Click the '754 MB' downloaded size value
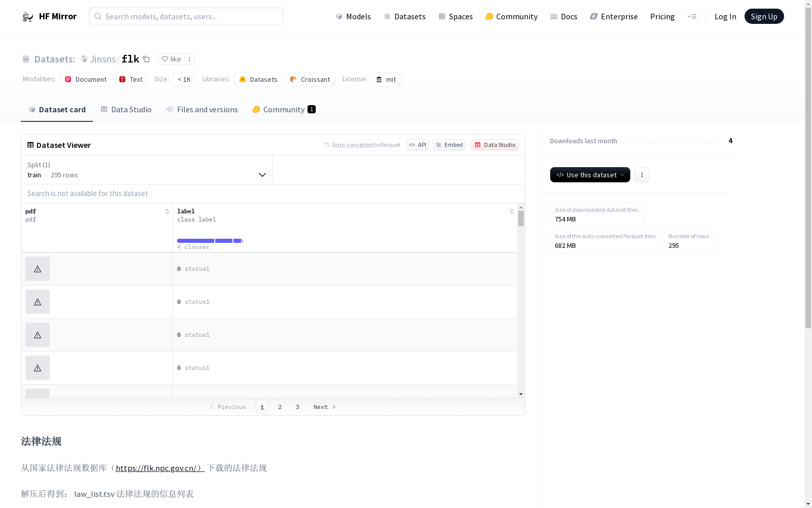 pos(565,219)
